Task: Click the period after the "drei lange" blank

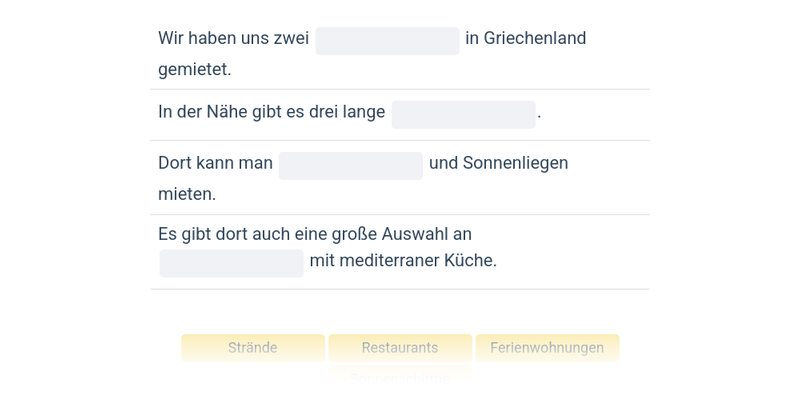Action: point(539,115)
